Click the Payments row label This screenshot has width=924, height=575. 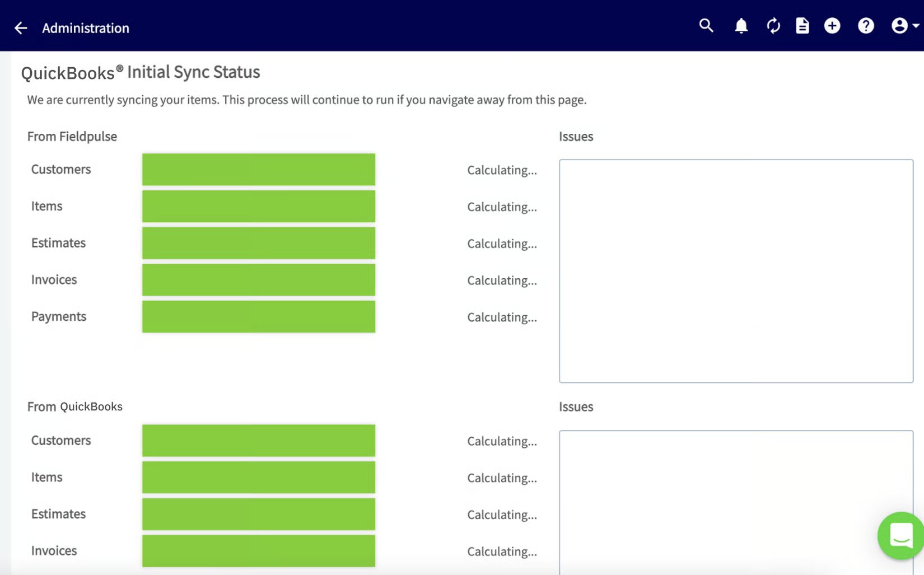(x=59, y=317)
